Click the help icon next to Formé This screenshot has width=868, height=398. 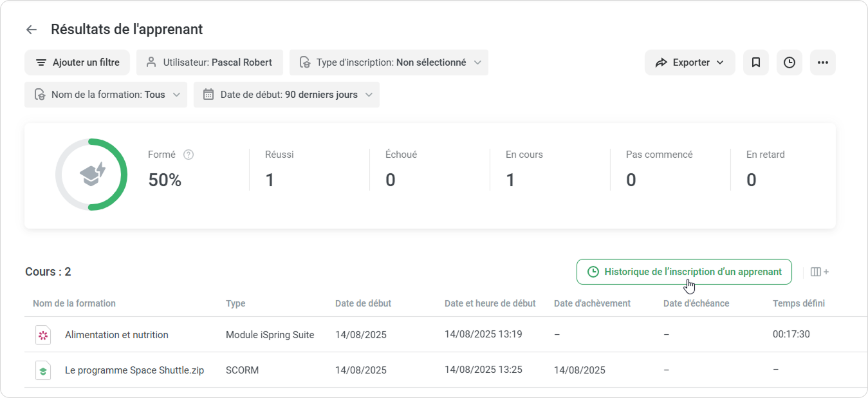189,155
